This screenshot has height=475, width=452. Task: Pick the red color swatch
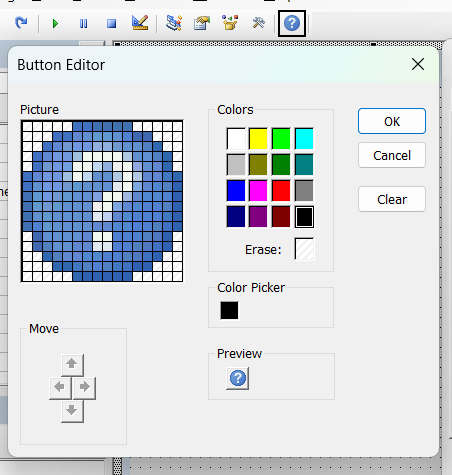pos(281,191)
